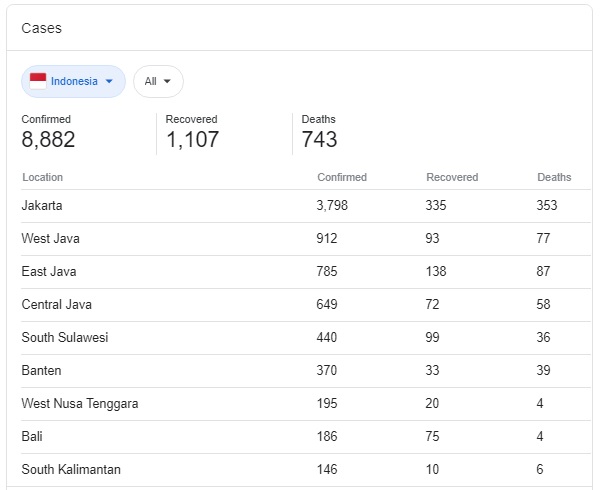
Task: Sort by the Recovered column header
Action: 452,177
